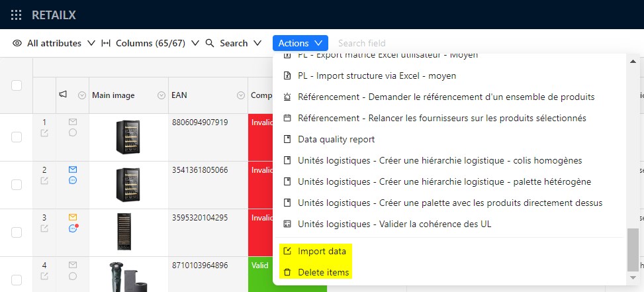Expand the All attributes dropdown

point(54,43)
